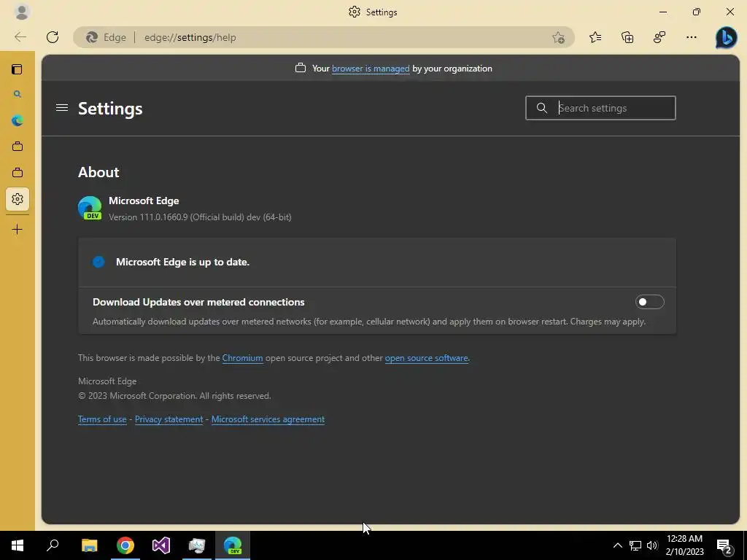Open the Terms of use link
Image resolution: width=747 pixels, height=560 pixels.
(x=102, y=419)
